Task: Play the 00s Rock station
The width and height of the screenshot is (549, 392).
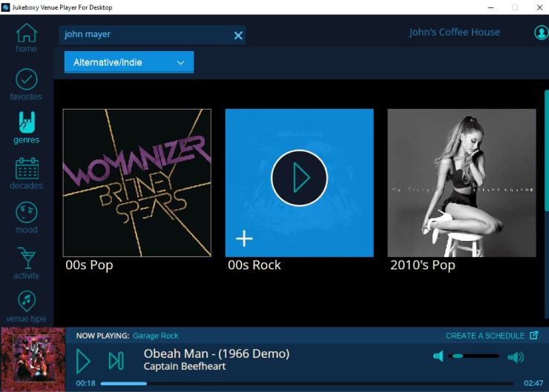Action: coord(300,178)
